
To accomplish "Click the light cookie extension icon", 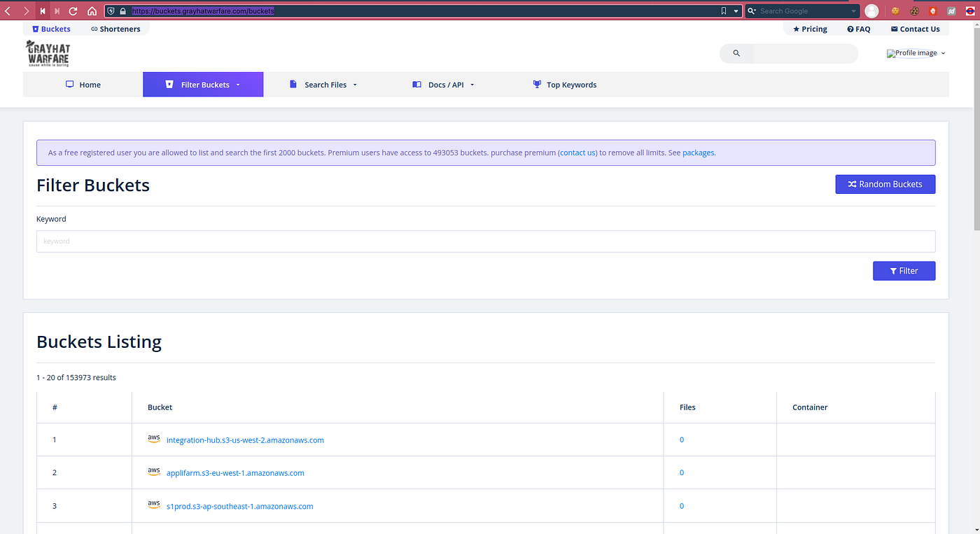I will (895, 11).
